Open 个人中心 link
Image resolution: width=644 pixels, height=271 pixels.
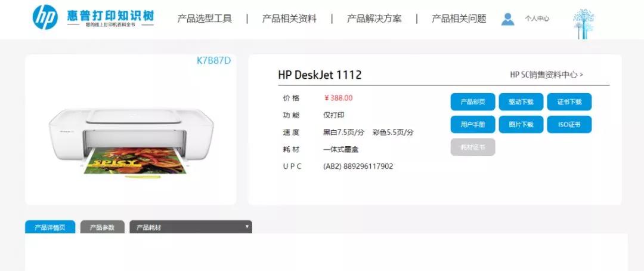click(x=537, y=19)
